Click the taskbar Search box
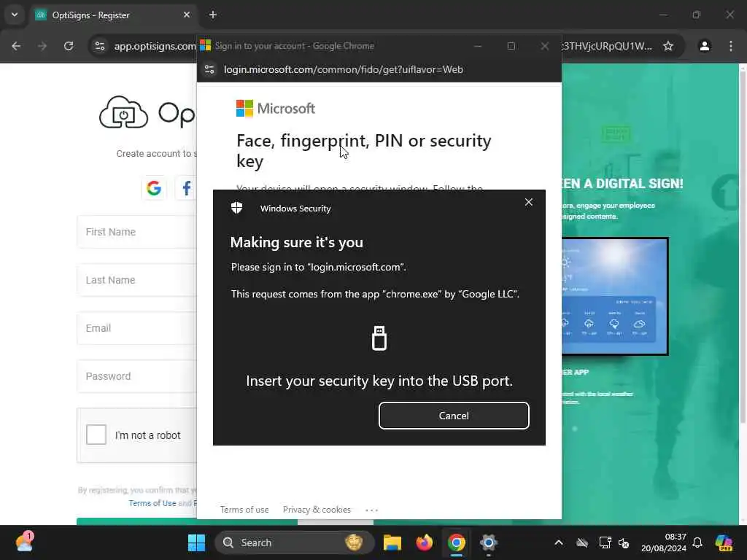This screenshot has width=747, height=560. point(295,542)
